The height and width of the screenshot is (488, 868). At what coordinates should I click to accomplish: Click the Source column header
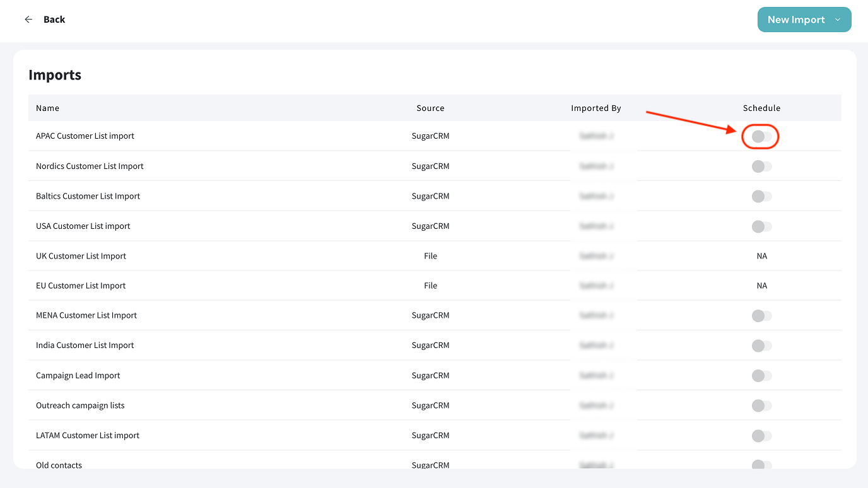[x=430, y=108]
